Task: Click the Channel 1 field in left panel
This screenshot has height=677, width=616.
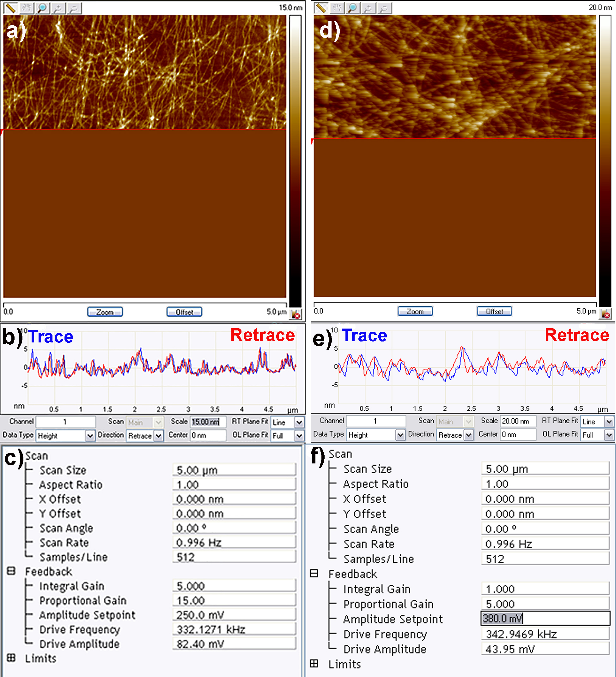Action: 66,422
